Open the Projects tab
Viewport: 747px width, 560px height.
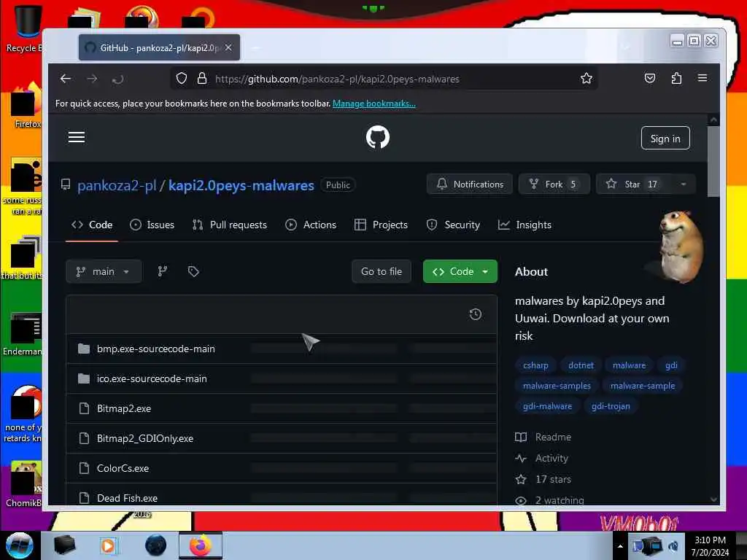(381, 225)
